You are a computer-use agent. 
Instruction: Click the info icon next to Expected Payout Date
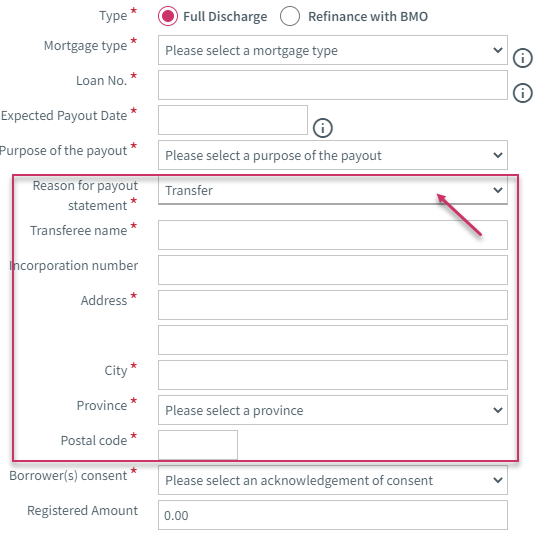[323, 128]
